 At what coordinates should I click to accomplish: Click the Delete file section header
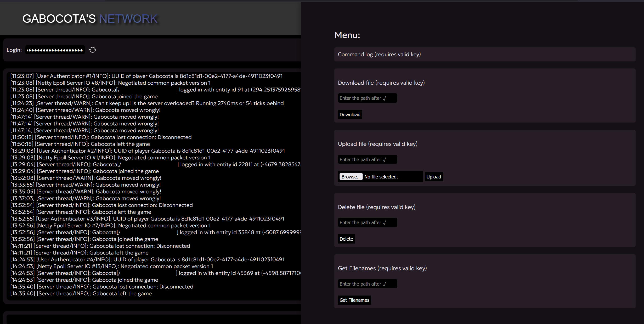point(377,207)
